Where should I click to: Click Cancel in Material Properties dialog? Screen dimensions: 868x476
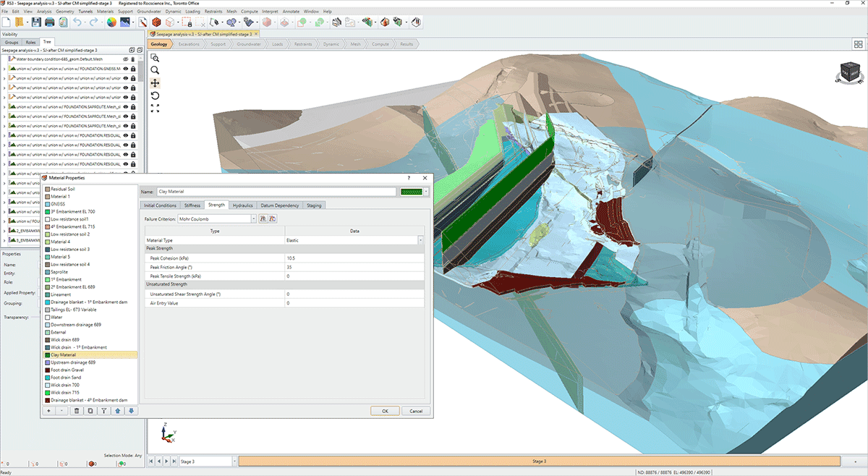point(416,411)
